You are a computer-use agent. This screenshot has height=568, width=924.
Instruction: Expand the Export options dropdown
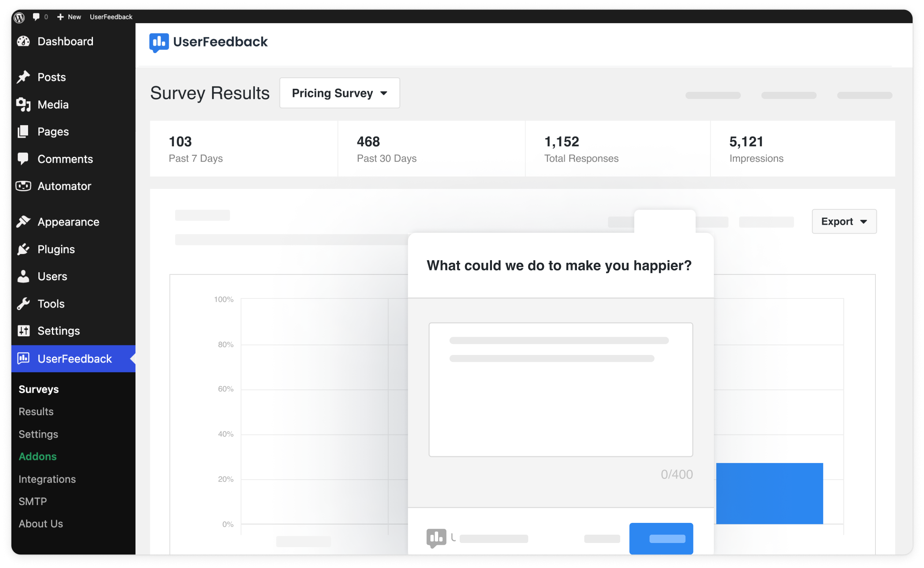point(845,221)
